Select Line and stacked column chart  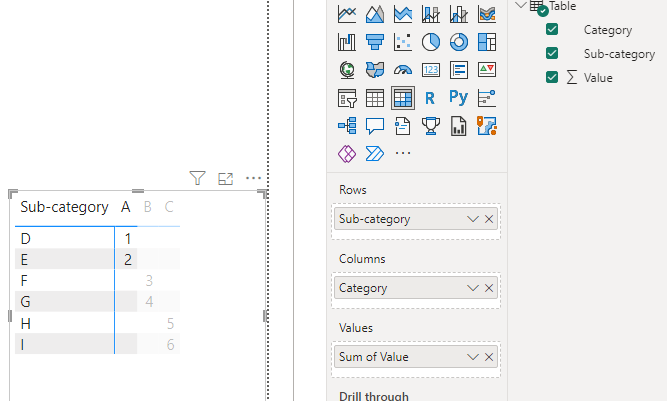click(x=430, y=14)
